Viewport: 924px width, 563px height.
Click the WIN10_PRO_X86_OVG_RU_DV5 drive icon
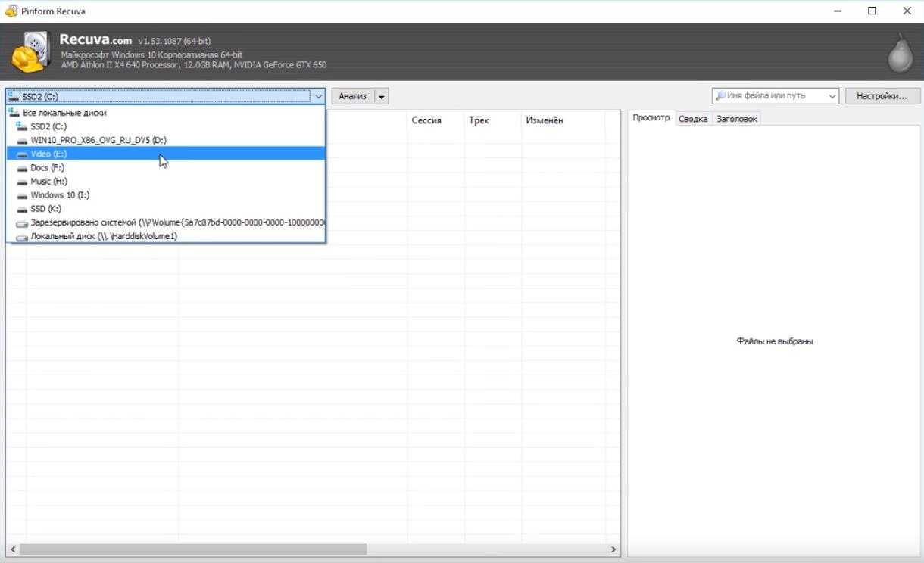tap(22, 141)
